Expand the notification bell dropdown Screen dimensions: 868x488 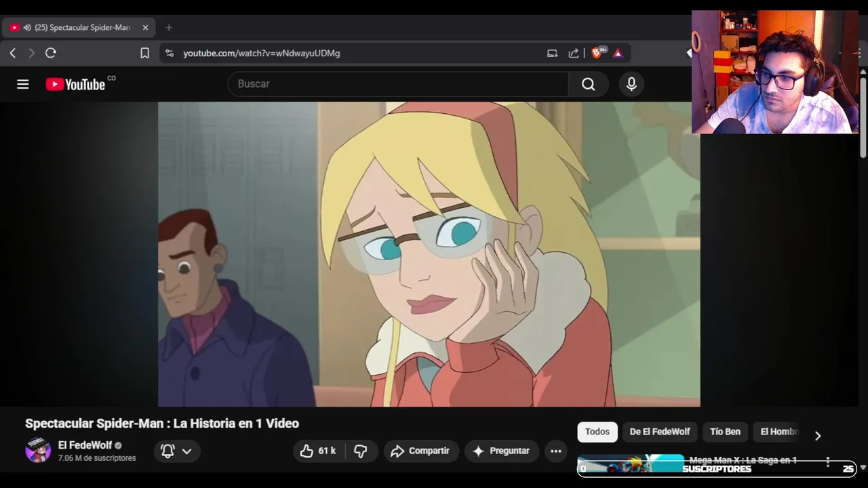click(x=176, y=451)
